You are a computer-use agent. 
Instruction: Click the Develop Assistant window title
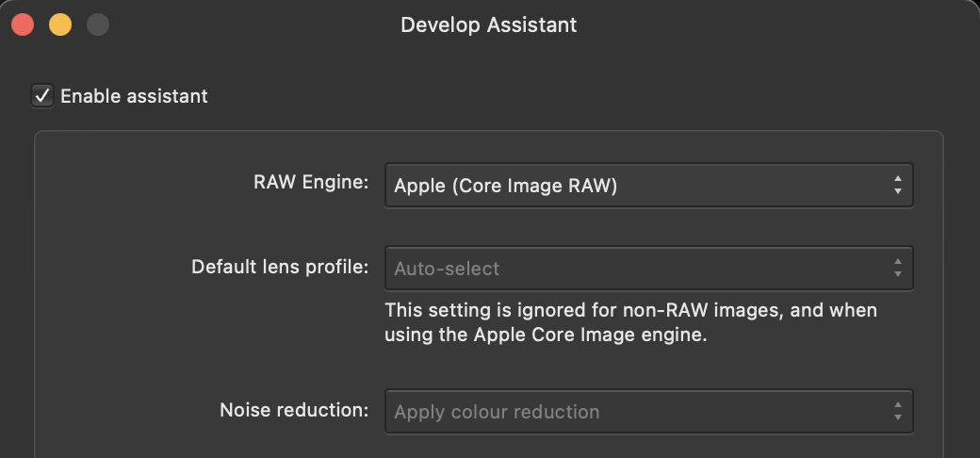[489, 25]
